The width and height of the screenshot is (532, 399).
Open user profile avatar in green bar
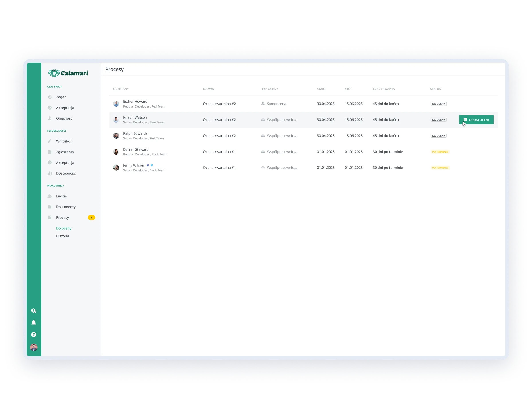(34, 347)
